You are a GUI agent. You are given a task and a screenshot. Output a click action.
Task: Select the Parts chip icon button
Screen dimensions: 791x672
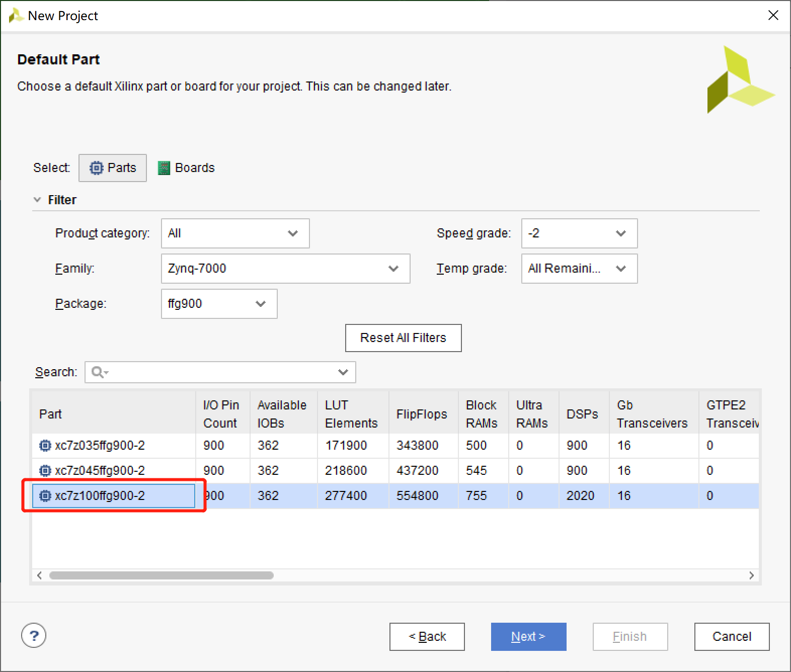point(113,167)
